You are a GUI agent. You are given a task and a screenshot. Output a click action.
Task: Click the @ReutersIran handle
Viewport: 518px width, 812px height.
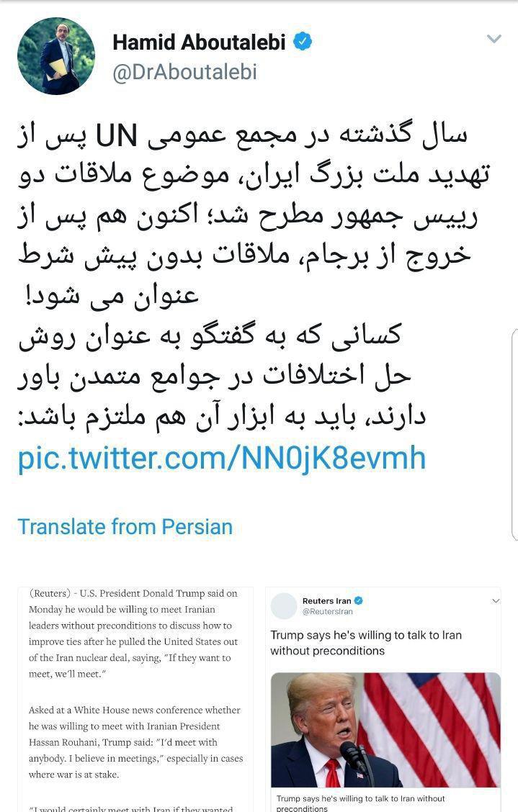coord(327,612)
